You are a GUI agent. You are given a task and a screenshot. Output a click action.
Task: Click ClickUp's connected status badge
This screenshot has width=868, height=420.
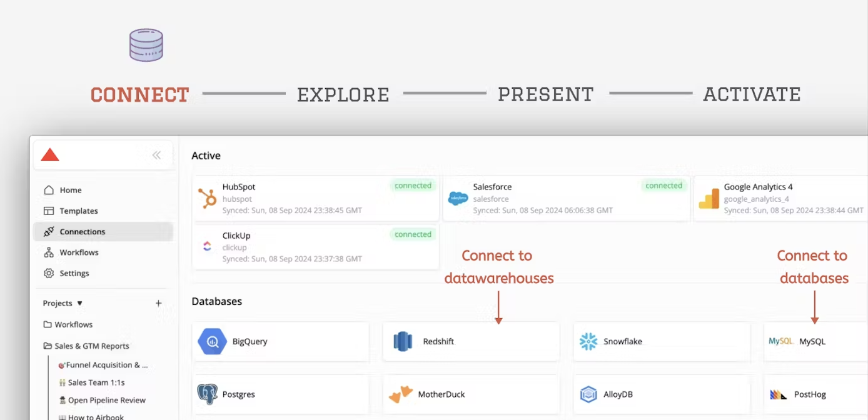(413, 234)
